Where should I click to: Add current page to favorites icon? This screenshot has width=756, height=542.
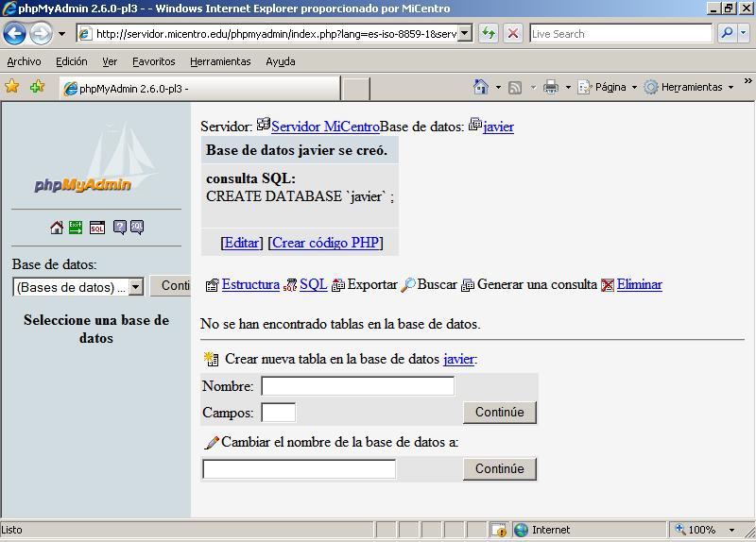[x=37, y=87]
